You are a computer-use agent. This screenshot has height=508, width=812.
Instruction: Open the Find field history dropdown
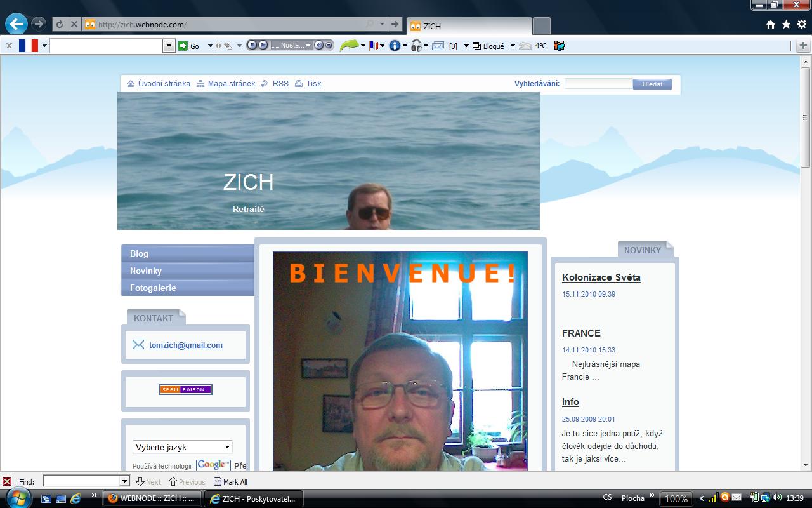(124, 481)
